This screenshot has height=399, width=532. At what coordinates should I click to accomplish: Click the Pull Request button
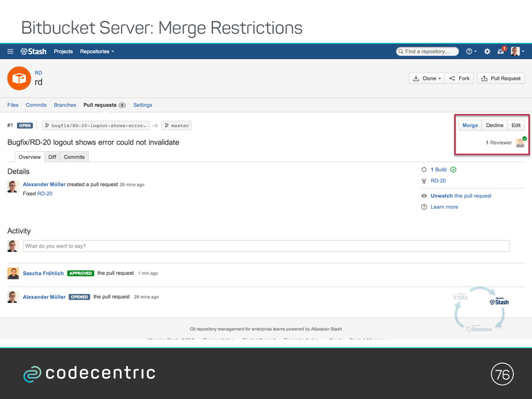pyautogui.click(x=501, y=78)
